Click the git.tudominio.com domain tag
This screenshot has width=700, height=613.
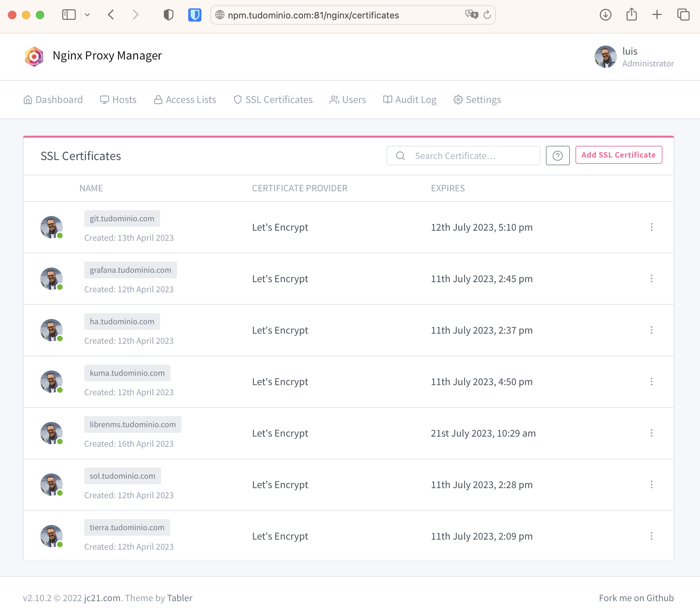[122, 218]
